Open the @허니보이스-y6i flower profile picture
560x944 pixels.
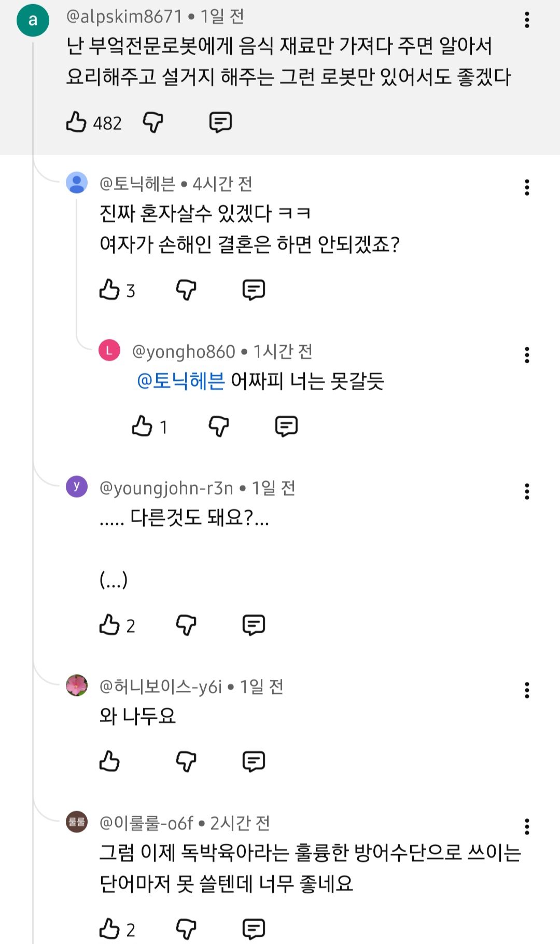(x=77, y=686)
